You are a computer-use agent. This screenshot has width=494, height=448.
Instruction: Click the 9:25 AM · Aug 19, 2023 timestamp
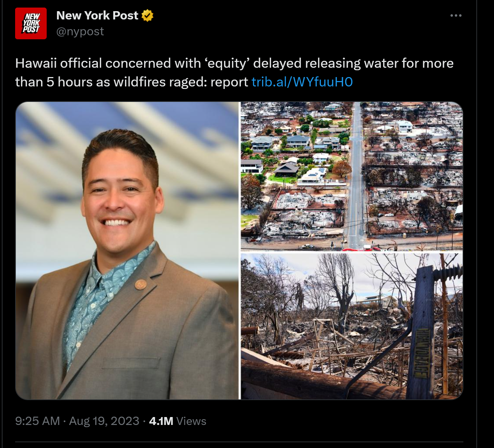(77, 421)
